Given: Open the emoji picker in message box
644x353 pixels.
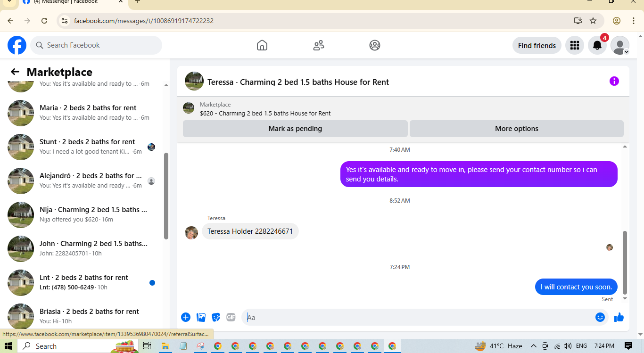Looking at the screenshot, I should (600, 317).
